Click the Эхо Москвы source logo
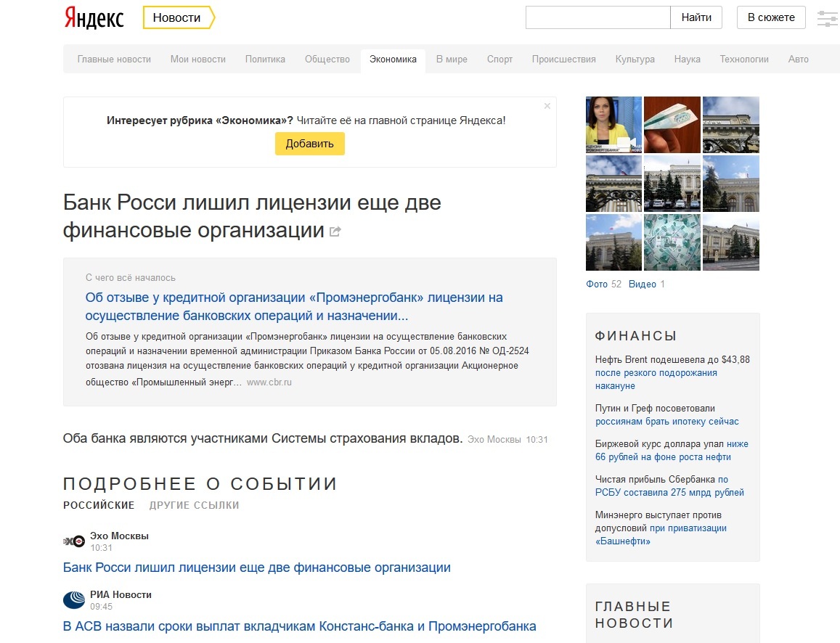The image size is (840, 643). pyautogui.click(x=74, y=541)
